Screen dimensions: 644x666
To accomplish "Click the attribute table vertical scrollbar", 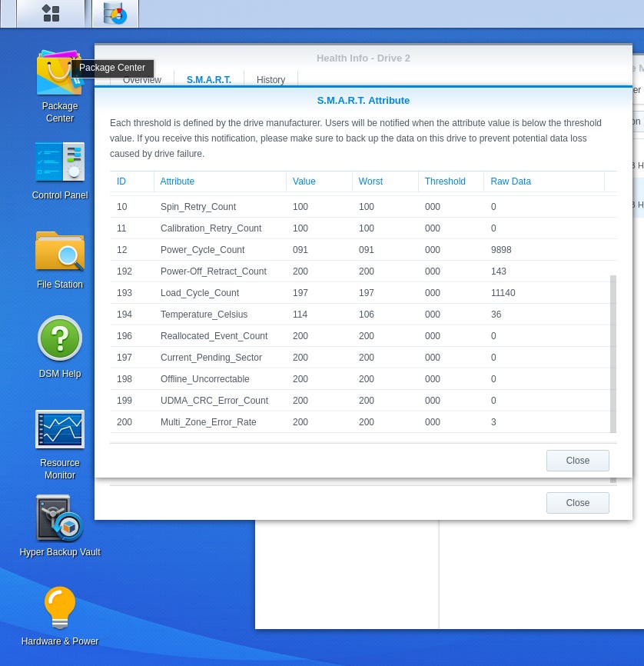I will tap(613, 354).
